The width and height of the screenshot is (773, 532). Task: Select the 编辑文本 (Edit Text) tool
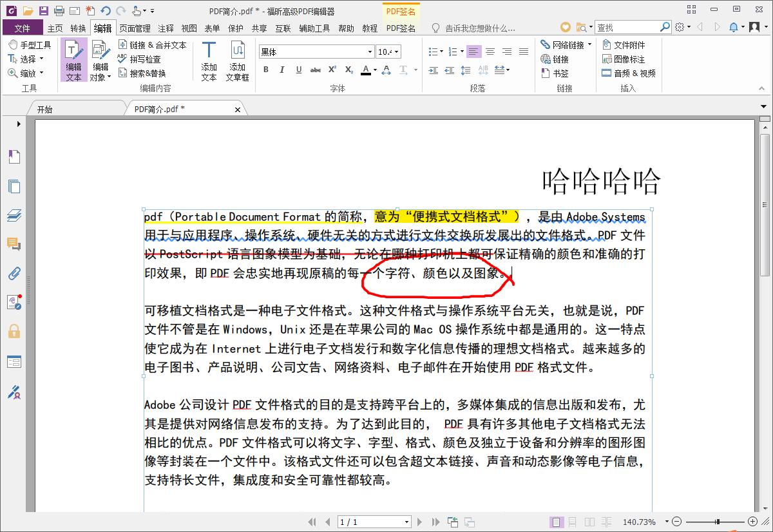pos(73,61)
